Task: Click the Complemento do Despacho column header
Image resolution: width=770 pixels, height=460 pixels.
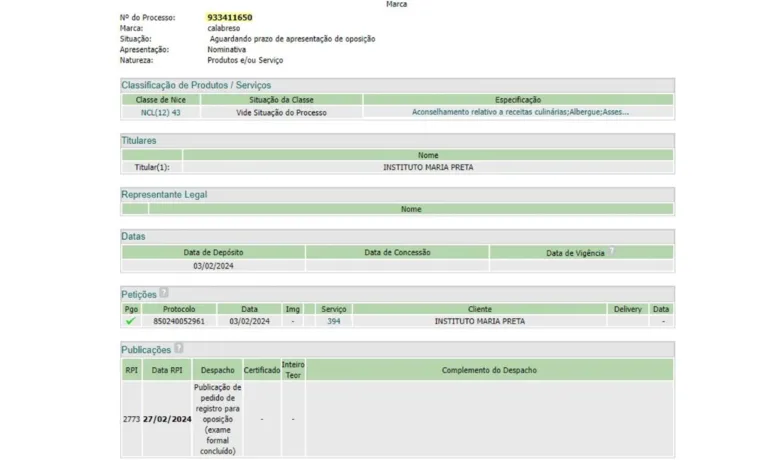Action: [489, 370]
